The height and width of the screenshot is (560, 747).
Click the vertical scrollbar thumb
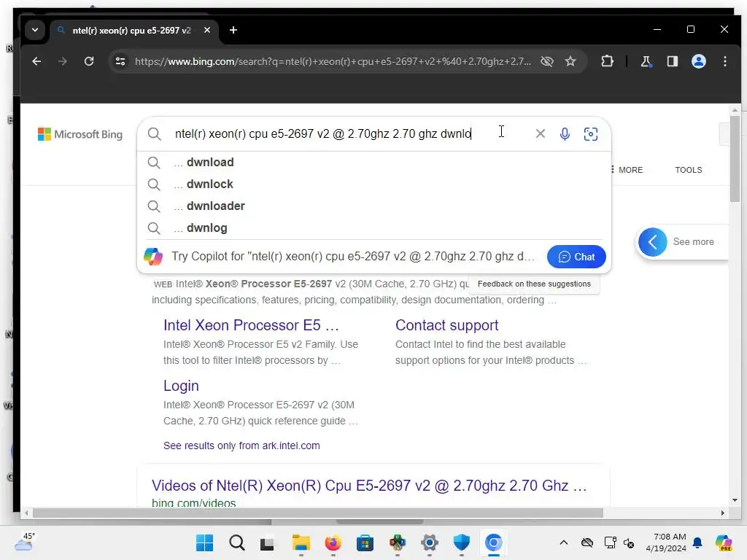pyautogui.click(x=734, y=158)
